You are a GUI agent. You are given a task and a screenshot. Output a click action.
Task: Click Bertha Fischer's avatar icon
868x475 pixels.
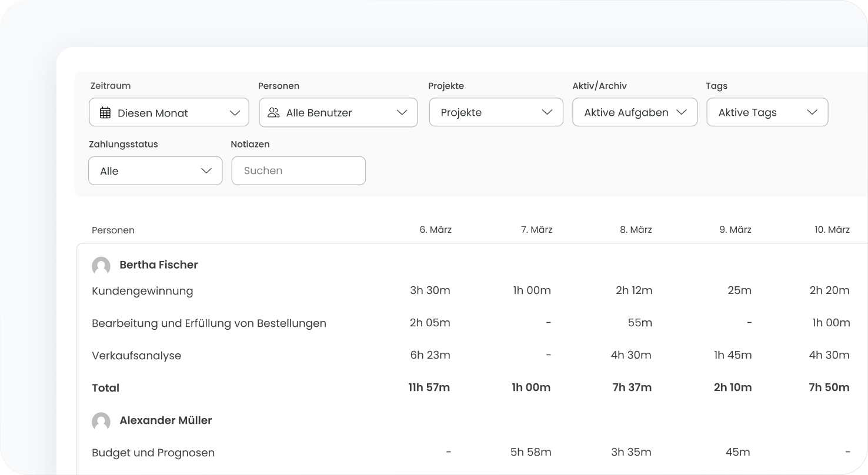(x=101, y=266)
